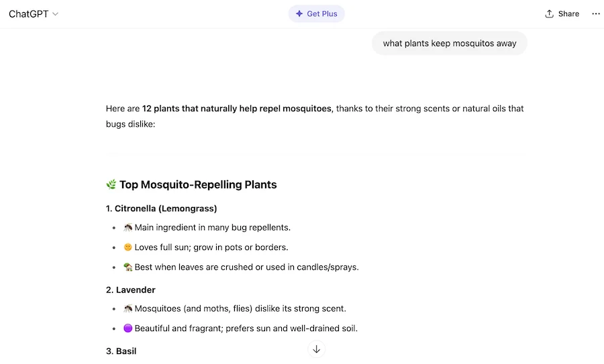Click the mosquito emoji before 'Main ingredient'
Image resolution: width=604 pixels, height=364 pixels.
coord(128,227)
